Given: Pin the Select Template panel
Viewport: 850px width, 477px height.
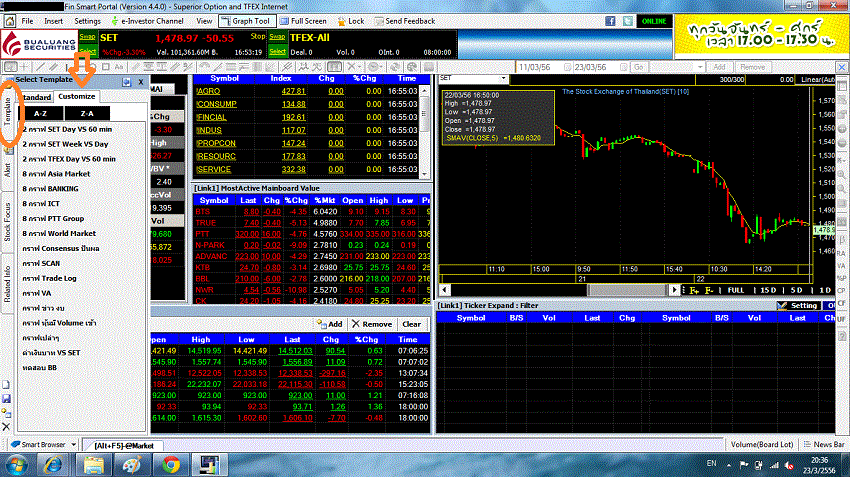Looking at the screenshot, I should click(x=126, y=82).
